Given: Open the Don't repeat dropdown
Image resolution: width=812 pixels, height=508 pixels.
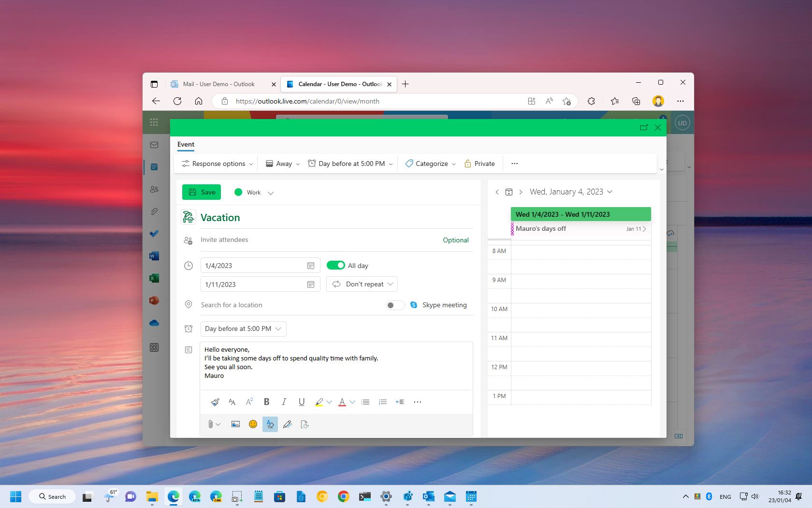Looking at the screenshot, I should 362,284.
